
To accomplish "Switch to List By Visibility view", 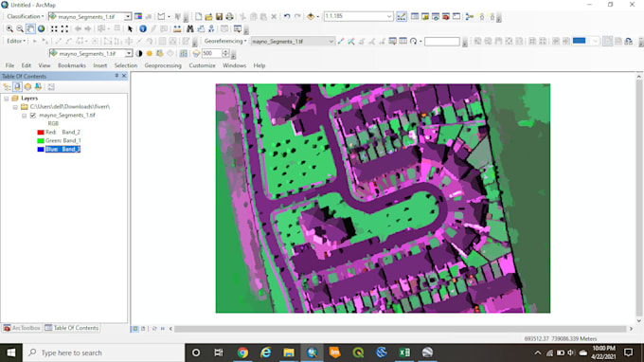I will click(27, 86).
